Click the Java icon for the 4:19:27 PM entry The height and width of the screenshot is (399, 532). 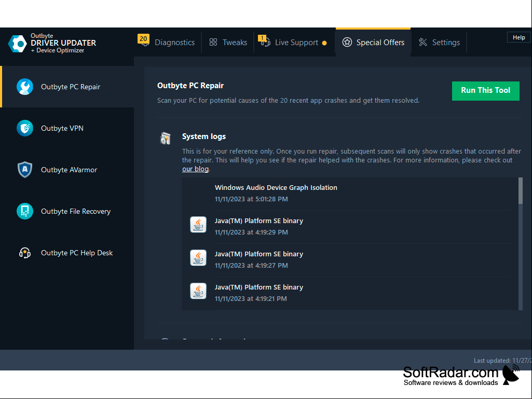coord(198,258)
